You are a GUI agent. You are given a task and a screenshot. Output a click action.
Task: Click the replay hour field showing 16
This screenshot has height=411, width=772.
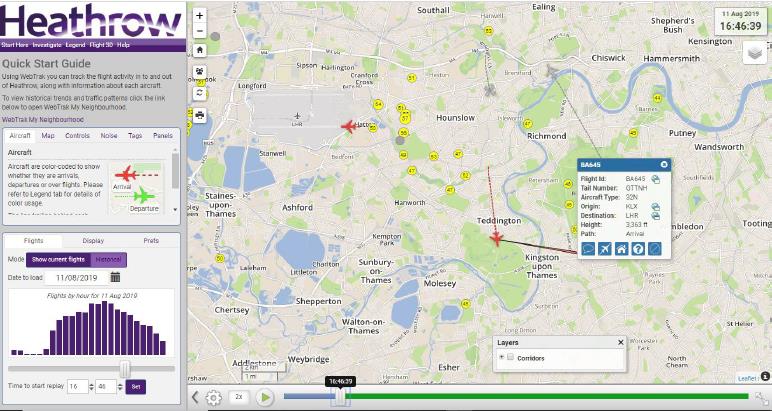coord(78,386)
